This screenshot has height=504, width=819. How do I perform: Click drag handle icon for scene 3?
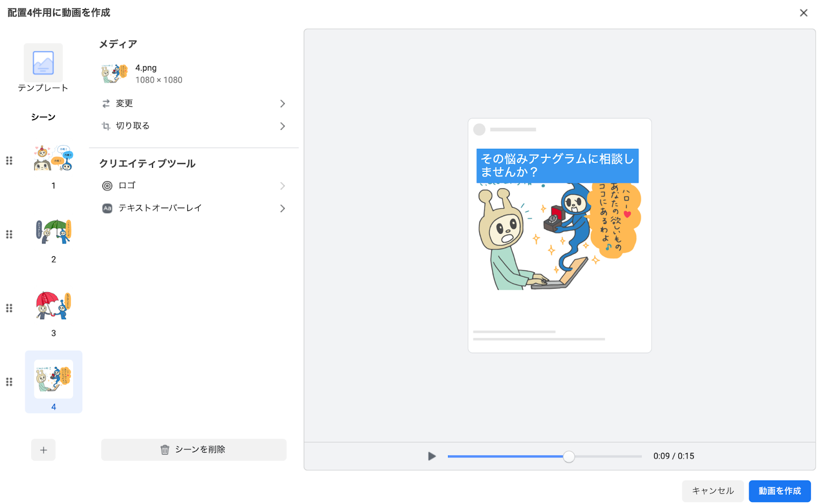pos(9,308)
